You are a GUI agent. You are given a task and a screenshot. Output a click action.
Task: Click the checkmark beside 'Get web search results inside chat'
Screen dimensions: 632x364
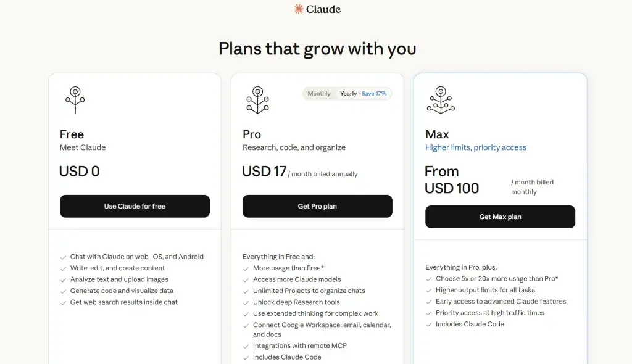coord(62,302)
